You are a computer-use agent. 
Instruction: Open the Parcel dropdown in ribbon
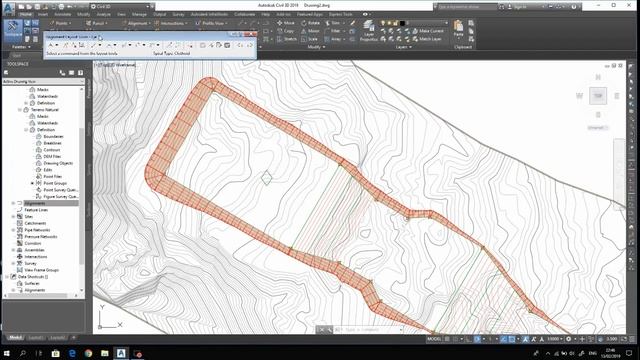(x=97, y=23)
